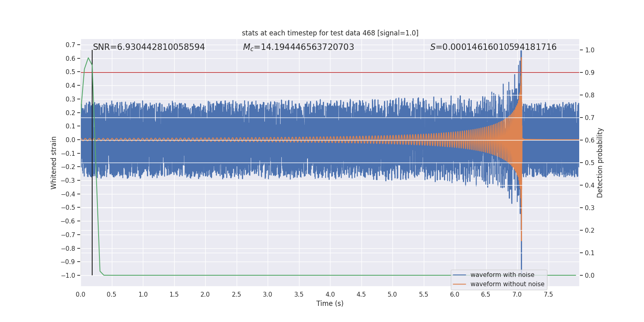Click the left-axis tick label 0.4
644x322 pixels.
click(70, 85)
